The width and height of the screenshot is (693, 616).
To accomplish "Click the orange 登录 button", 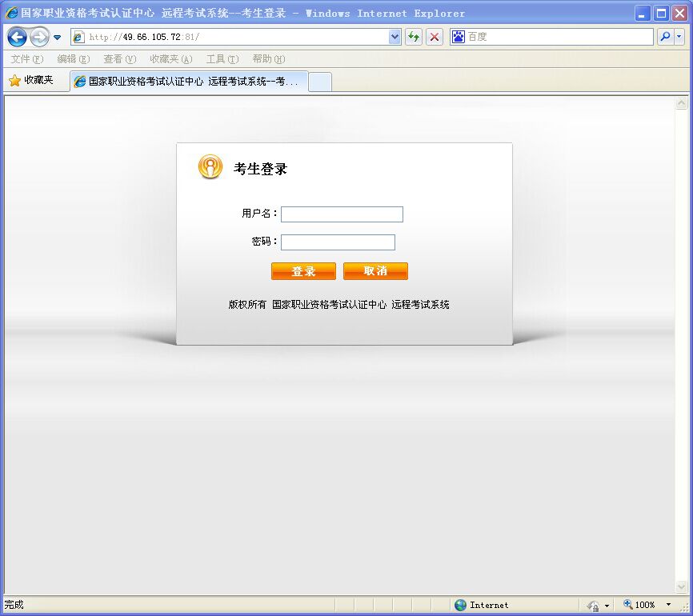I will (303, 271).
